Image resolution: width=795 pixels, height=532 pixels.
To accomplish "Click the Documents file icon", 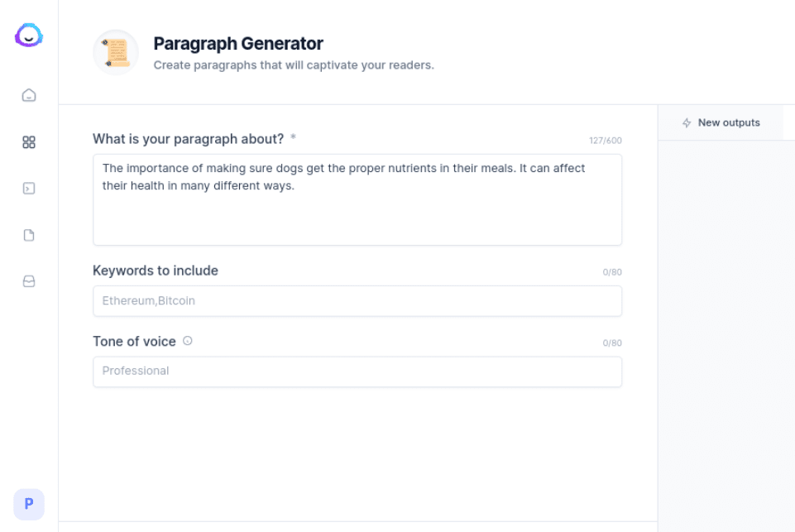I will click(x=28, y=235).
